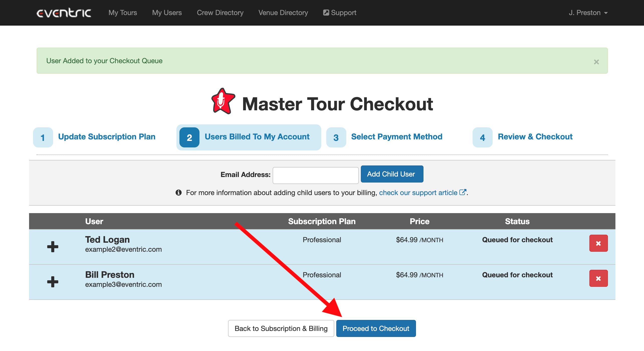Click the Price column header
644x351 pixels.
(419, 221)
